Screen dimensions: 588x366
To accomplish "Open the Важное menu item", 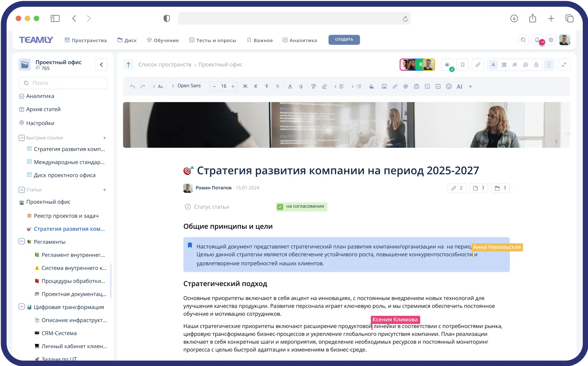I will [260, 40].
